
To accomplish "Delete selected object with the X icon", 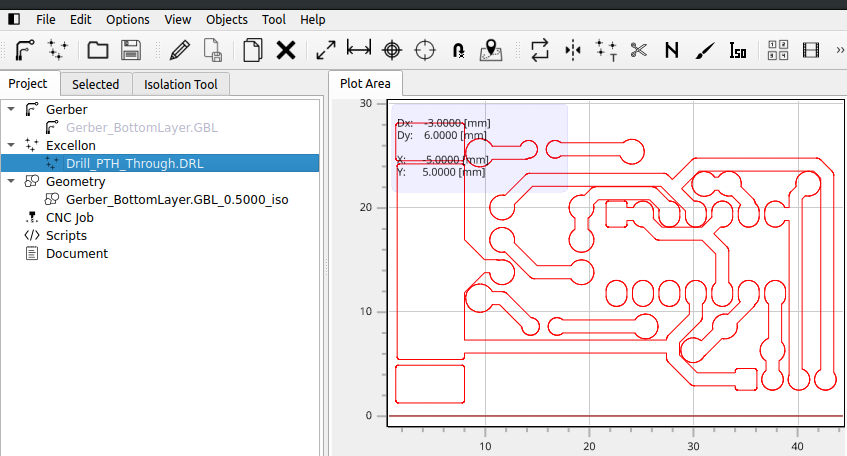I will pos(286,50).
